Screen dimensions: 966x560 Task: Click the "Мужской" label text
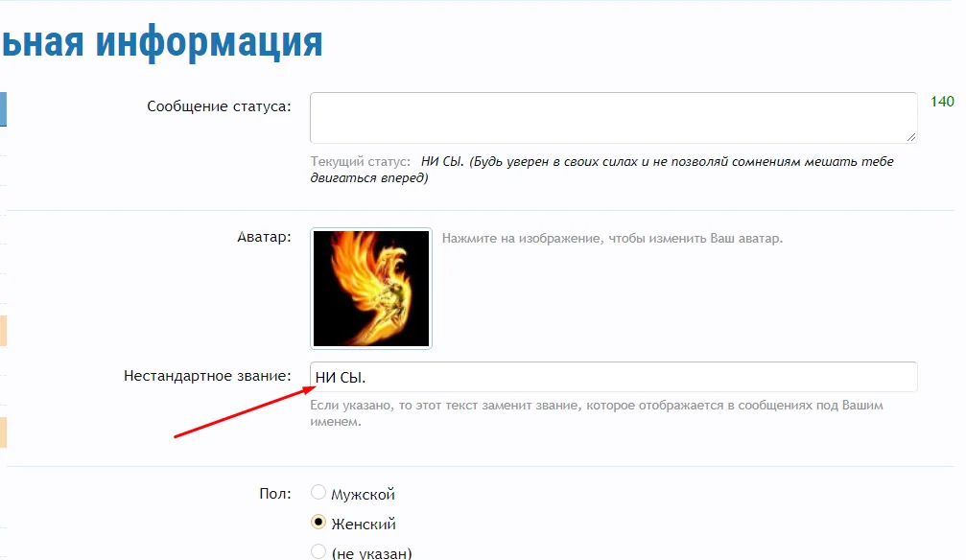(363, 495)
